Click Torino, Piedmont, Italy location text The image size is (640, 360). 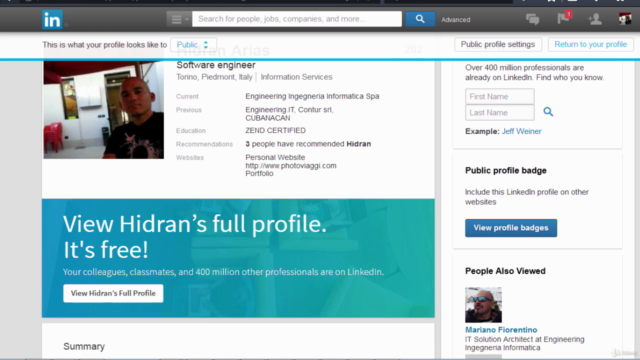click(214, 77)
